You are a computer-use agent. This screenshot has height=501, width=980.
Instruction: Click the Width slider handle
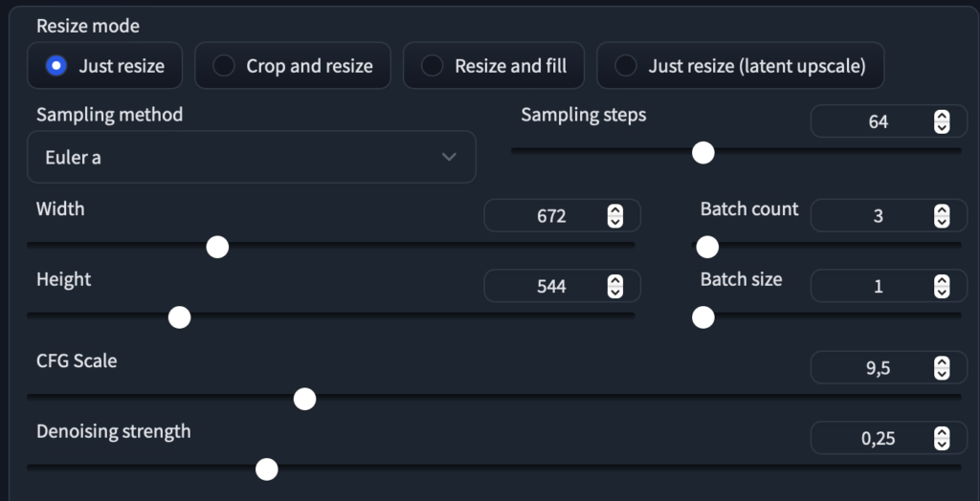(217, 247)
